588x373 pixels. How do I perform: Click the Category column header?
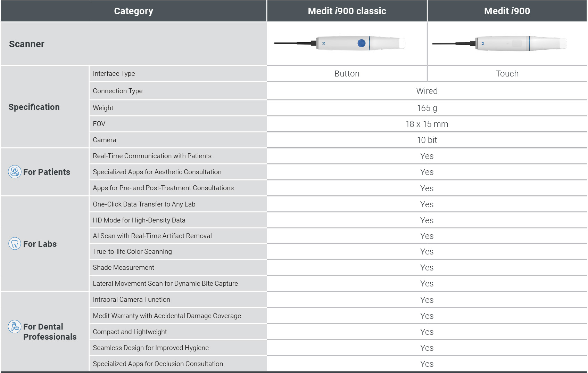click(133, 11)
